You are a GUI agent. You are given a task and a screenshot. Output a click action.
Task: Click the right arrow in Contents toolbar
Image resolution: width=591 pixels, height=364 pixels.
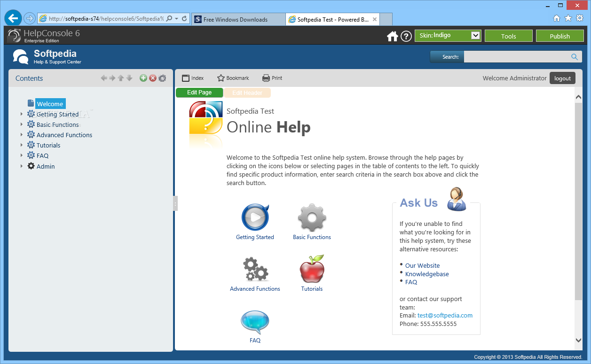(112, 78)
